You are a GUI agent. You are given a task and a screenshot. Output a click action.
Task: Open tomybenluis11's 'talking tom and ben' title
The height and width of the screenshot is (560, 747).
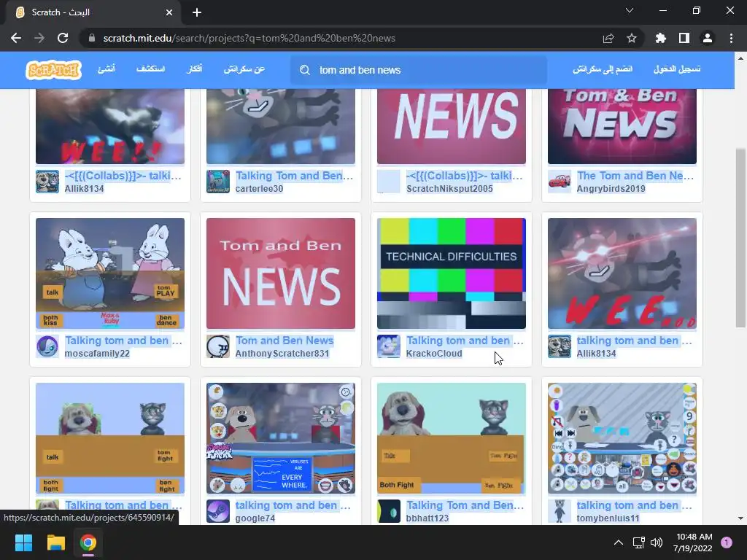pos(634,505)
